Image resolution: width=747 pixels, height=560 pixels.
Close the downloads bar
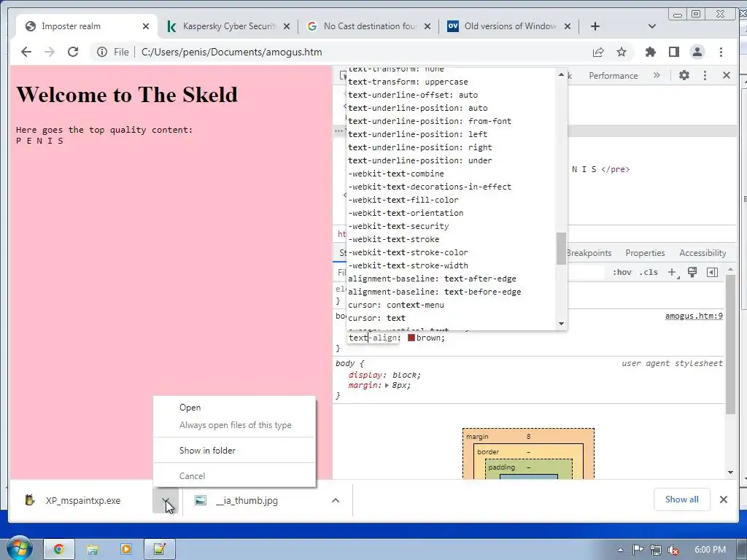coord(724,499)
